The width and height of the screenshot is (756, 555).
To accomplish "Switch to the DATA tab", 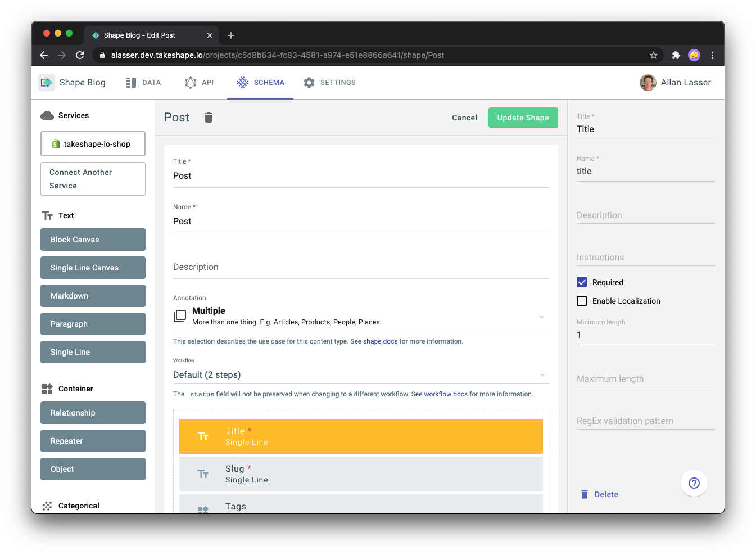I will pyautogui.click(x=143, y=83).
